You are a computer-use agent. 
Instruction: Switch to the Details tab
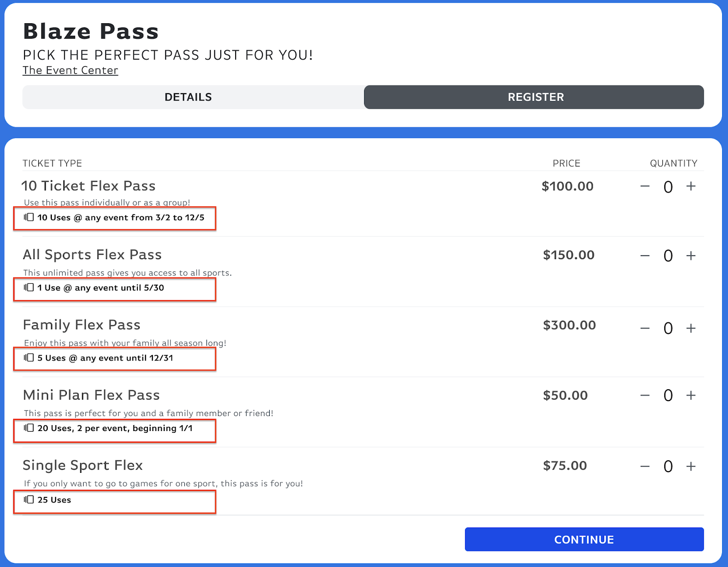(188, 97)
